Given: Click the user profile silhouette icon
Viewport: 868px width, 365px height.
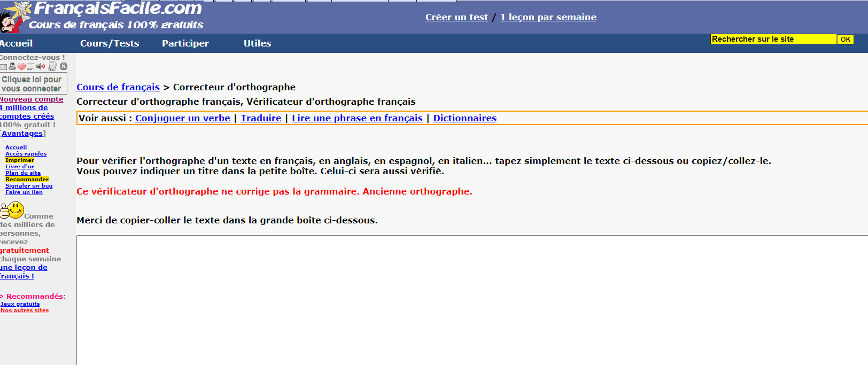Looking at the screenshot, I should coord(12,66).
